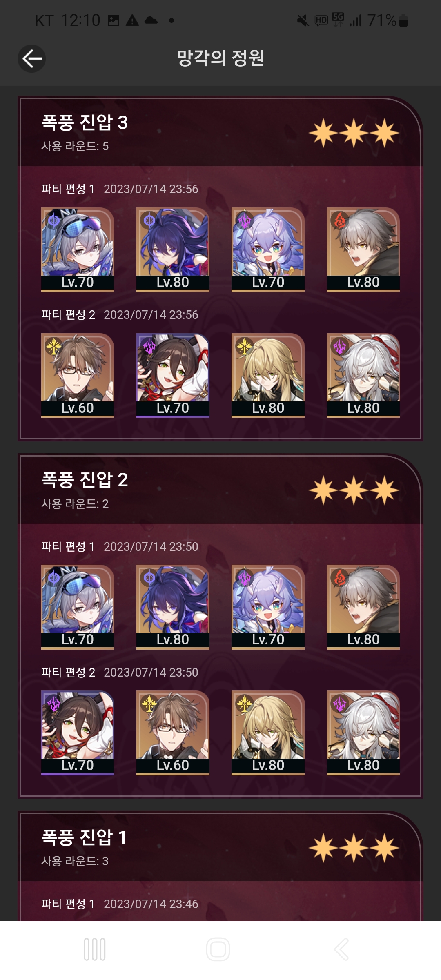Screen dimensions: 441x980
Task: Select the Lv.60 glasses character in 폭풍 진압 3 team 2
Action: click(x=78, y=375)
